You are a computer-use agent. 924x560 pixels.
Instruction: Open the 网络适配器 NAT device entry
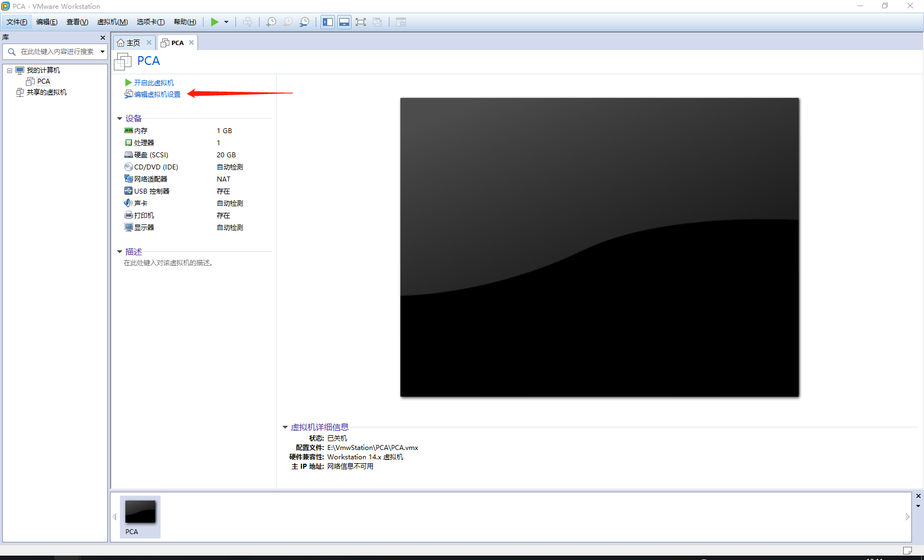pyautogui.click(x=149, y=179)
